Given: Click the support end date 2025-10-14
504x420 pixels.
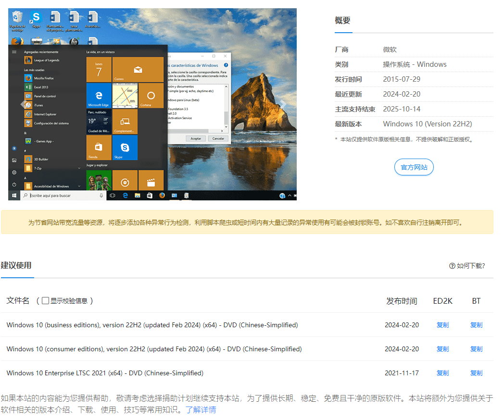Looking at the screenshot, I should 402,109.
